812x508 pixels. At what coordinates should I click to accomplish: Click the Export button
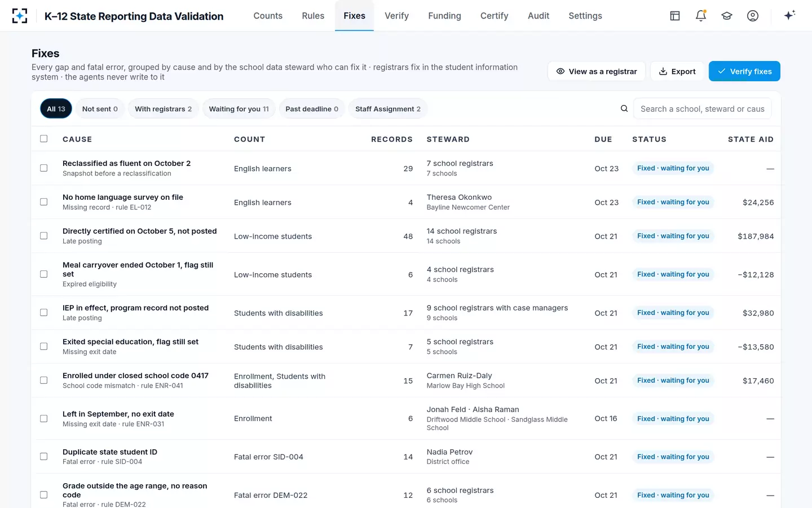pos(677,71)
